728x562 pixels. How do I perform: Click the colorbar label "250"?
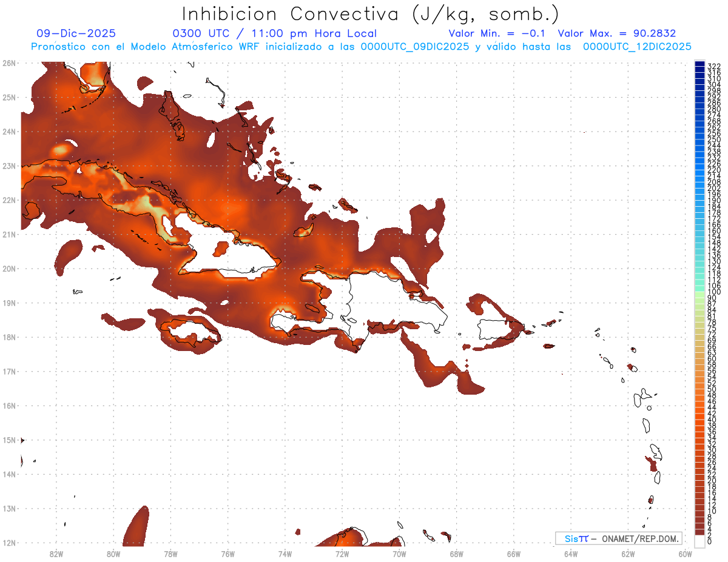coord(714,139)
